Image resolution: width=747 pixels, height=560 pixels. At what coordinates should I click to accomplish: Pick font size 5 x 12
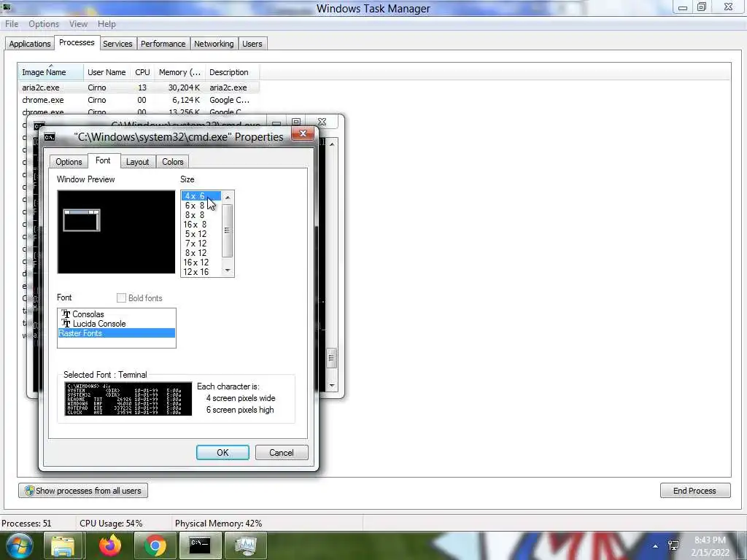201,234
